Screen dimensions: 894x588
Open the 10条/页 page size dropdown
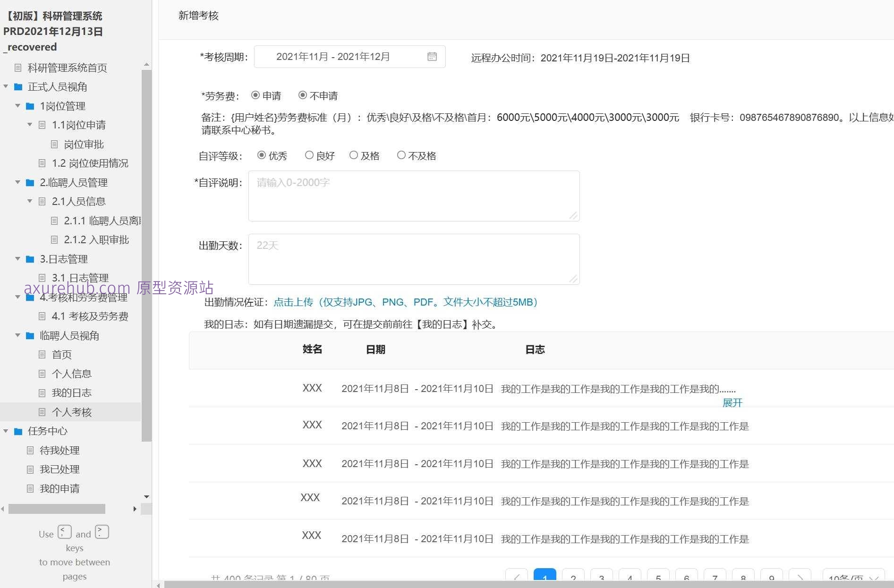(x=853, y=577)
